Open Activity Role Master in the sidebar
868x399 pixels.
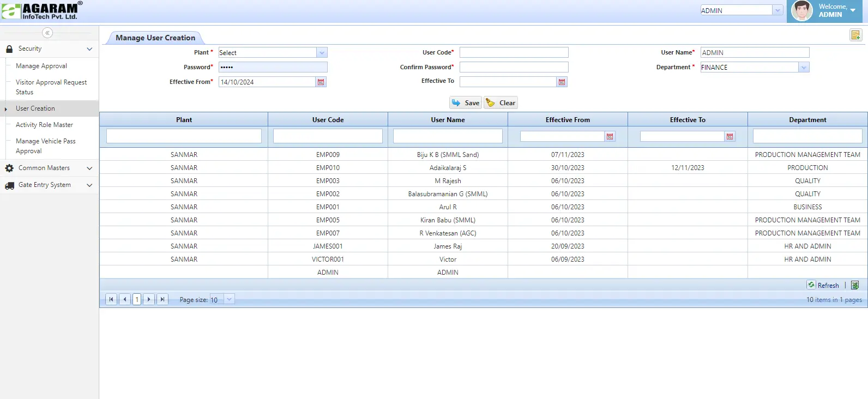pyautogui.click(x=44, y=125)
